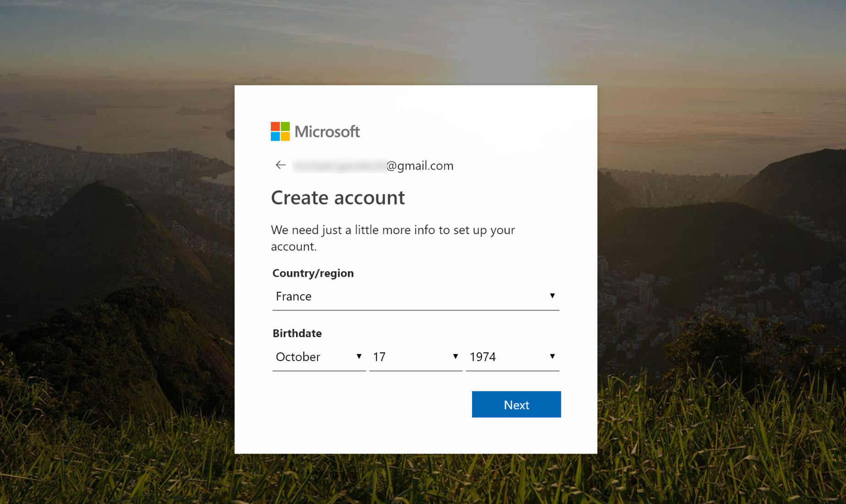
Task: Click the gmail.com email address text
Action: (x=373, y=165)
